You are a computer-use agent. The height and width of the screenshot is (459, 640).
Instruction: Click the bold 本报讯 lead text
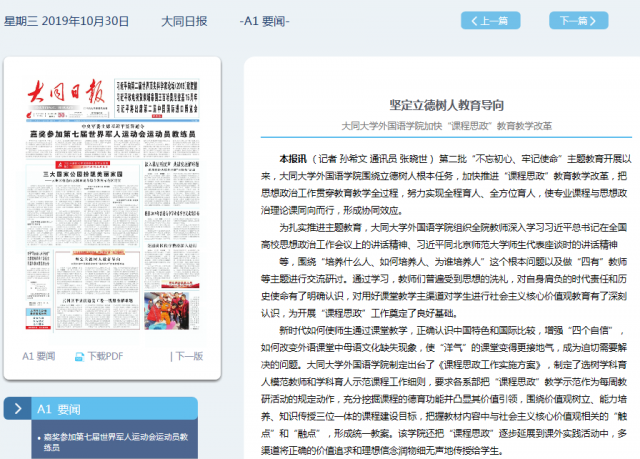293,159
